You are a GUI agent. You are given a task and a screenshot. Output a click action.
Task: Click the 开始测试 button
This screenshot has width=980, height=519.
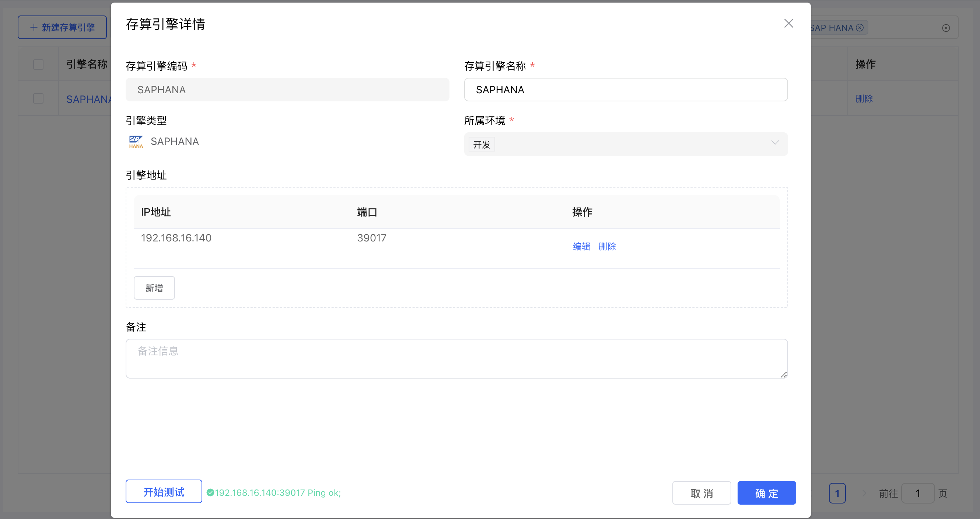pos(164,492)
